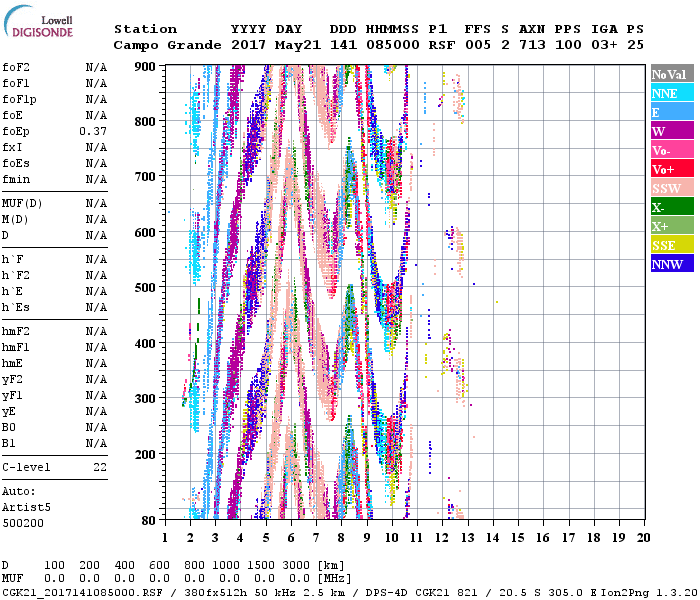Click the NNE cyan legend swatch
Screen dimensions: 700x600
(671, 94)
